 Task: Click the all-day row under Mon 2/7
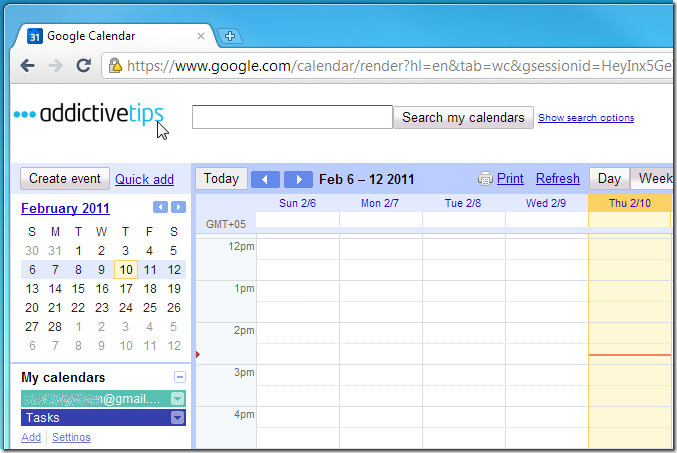[381, 219]
